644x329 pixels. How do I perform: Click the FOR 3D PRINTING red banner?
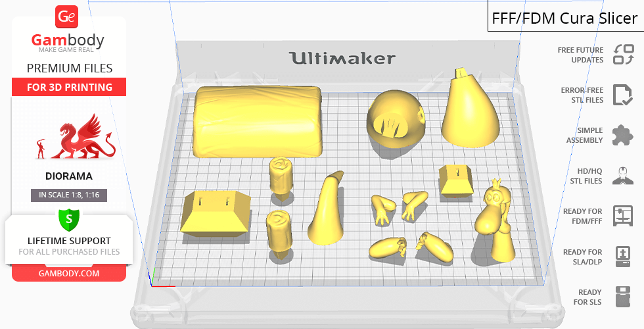point(69,87)
